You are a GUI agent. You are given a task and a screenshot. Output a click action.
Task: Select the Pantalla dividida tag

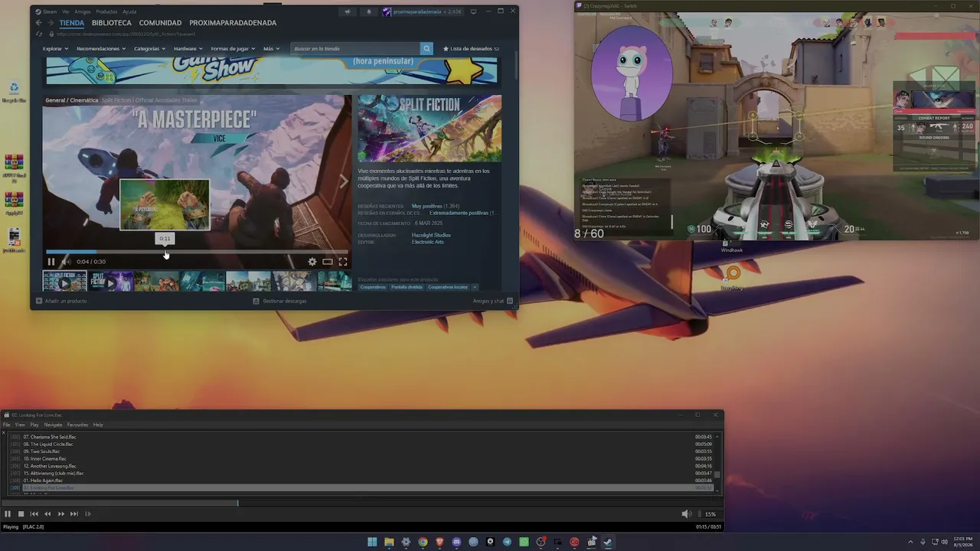click(406, 287)
